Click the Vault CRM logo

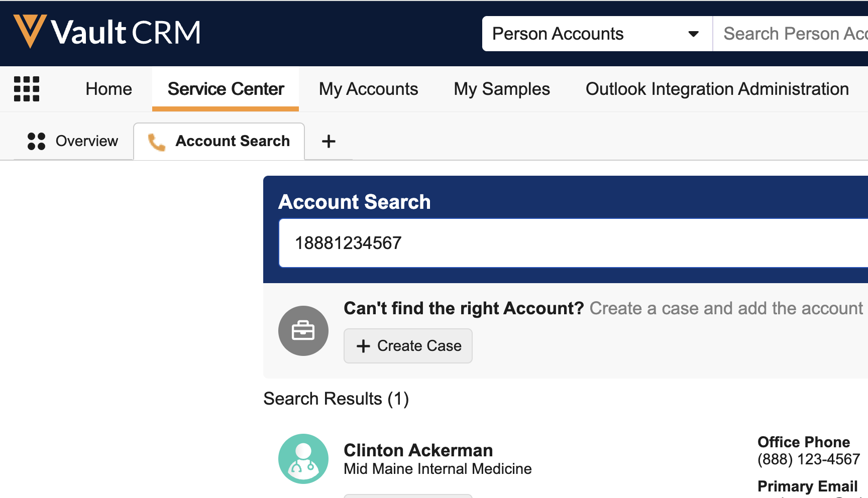pos(106,32)
